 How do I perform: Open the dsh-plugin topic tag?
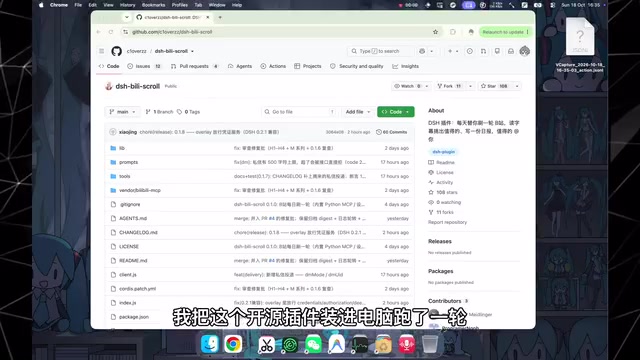444,152
